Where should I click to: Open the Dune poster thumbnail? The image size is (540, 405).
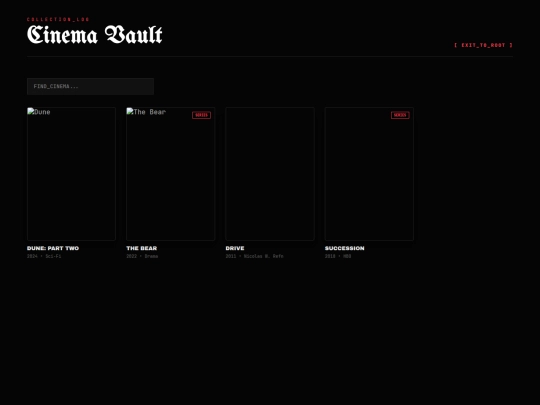[x=71, y=174]
